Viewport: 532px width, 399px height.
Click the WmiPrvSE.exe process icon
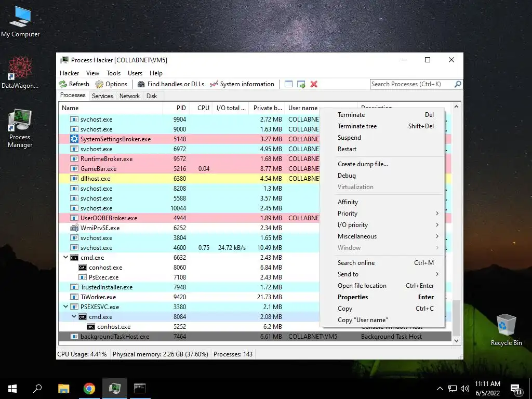tap(74, 228)
